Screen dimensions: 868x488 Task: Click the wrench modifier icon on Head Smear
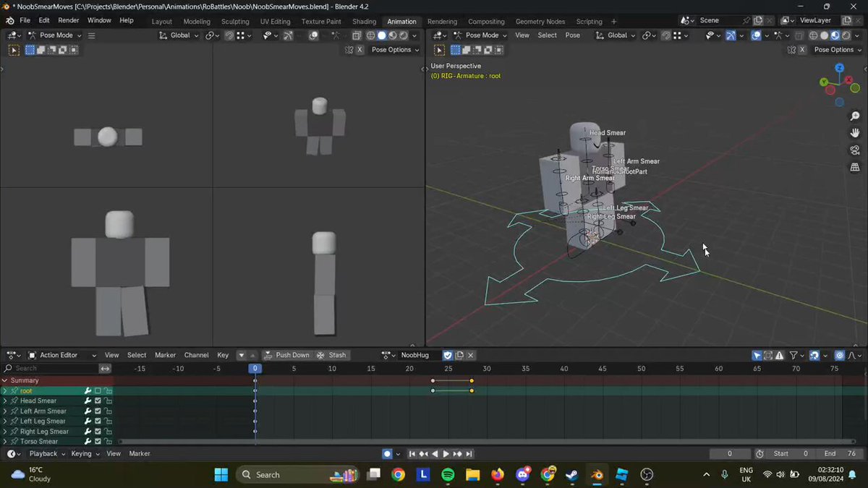pos(88,401)
